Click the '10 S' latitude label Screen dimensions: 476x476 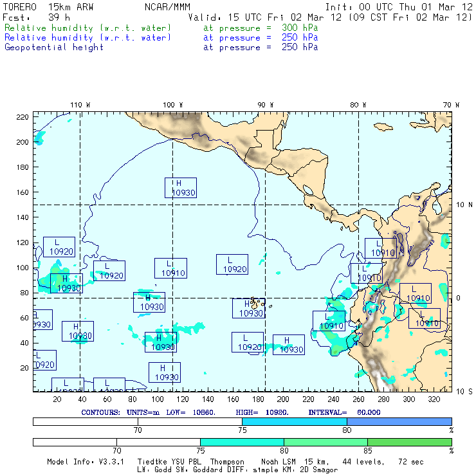click(x=464, y=392)
